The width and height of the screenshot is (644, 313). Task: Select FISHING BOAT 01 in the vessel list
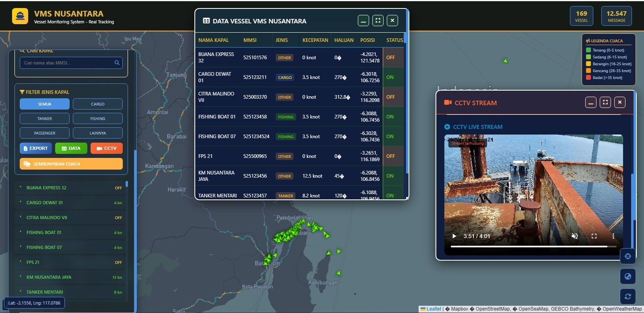coord(70,232)
